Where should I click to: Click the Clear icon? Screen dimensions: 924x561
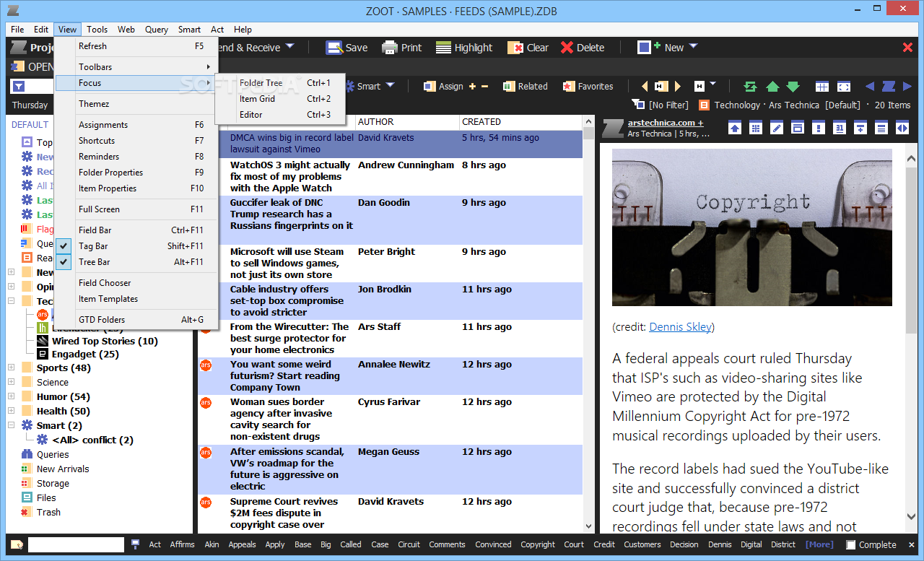[515, 48]
